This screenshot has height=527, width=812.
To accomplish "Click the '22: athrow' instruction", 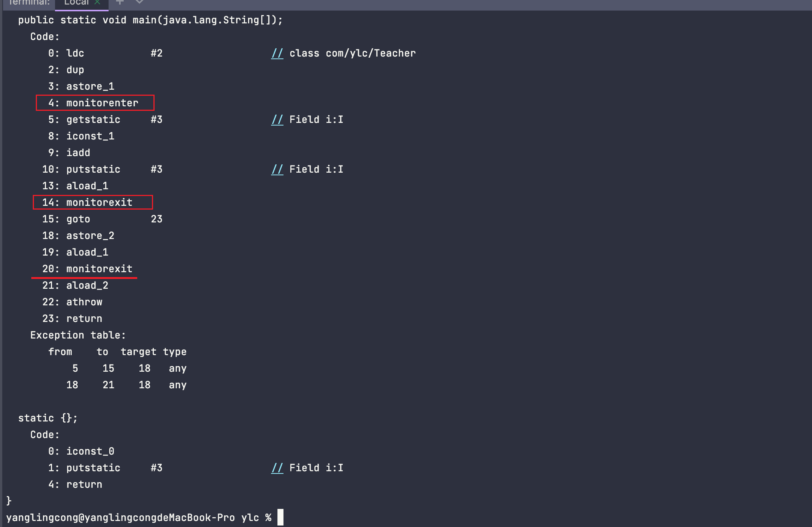I will click(72, 302).
